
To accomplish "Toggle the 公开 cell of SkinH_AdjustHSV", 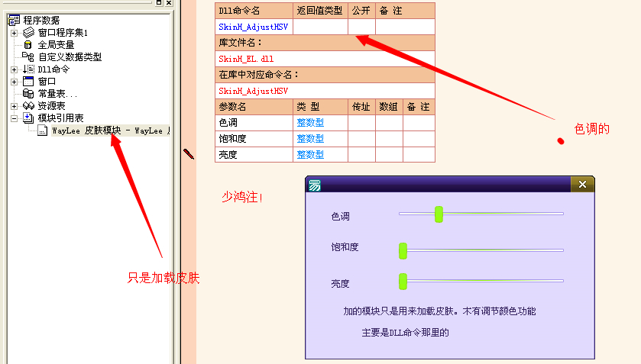I will pos(362,27).
